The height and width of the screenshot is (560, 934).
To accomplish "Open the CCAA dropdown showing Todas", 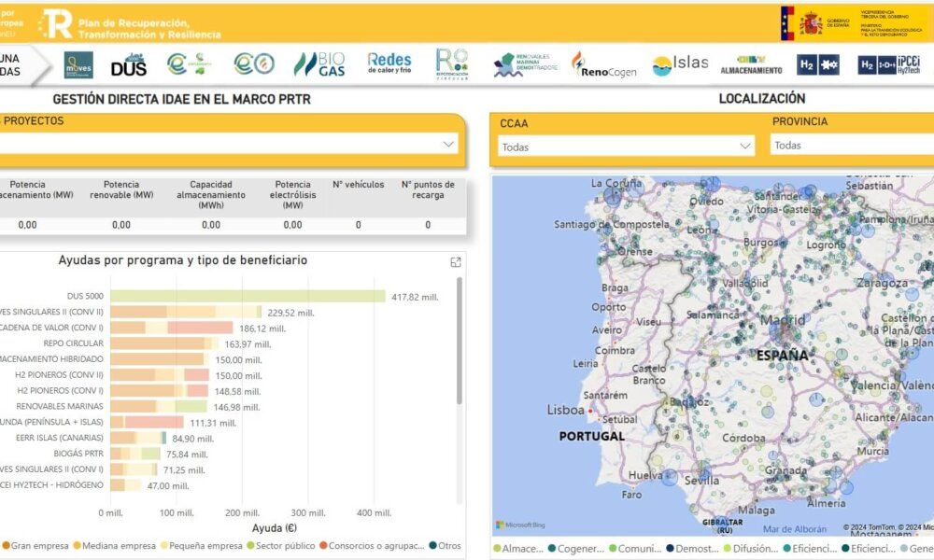I will (626, 146).
